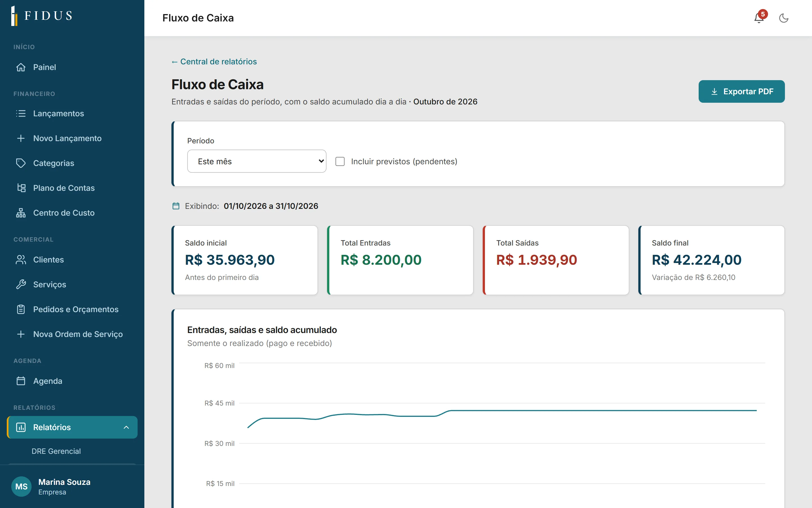812x508 pixels.
Task: Click the Relatórios chart icon
Action: point(21,427)
